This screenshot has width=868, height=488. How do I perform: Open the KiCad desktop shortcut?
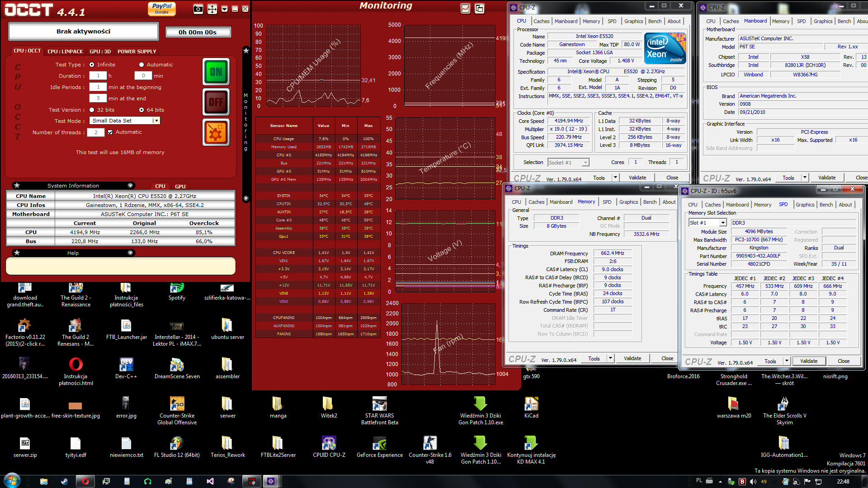(x=531, y=408)
